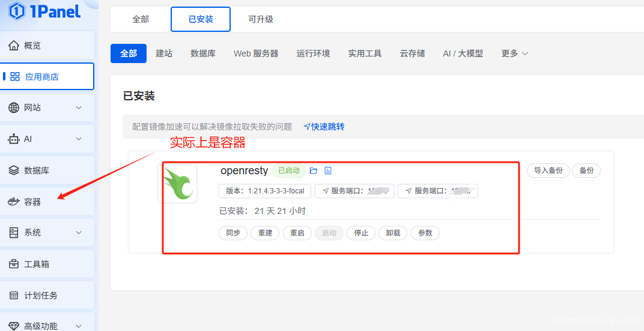Click the toolbox icon beside 工具箱

coord(14,264)
